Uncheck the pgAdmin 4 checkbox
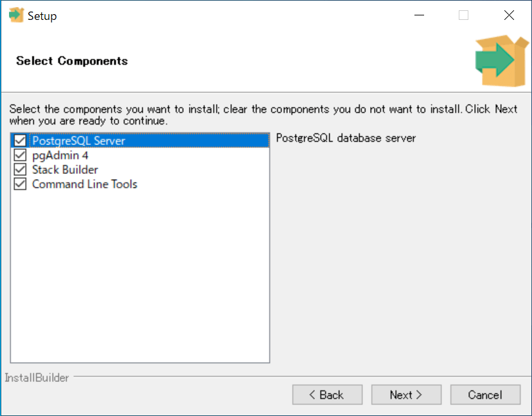Screen dimensions: 532x416 point(20,155)
